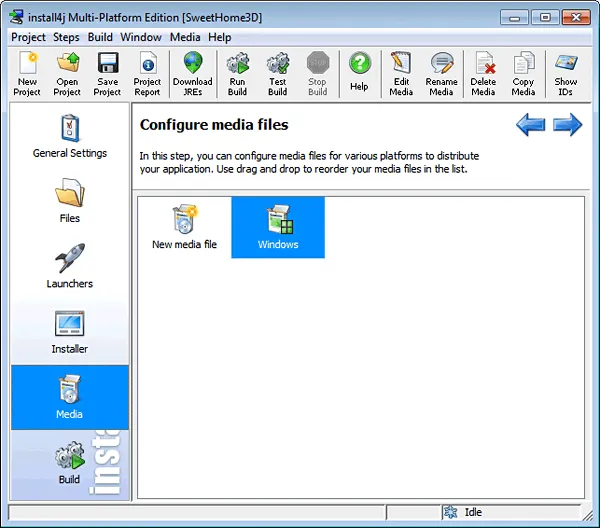Select the Media step in sidebar
Viewport: 600px width, 528px height.
pyautogui.click(x=70, y=397)
